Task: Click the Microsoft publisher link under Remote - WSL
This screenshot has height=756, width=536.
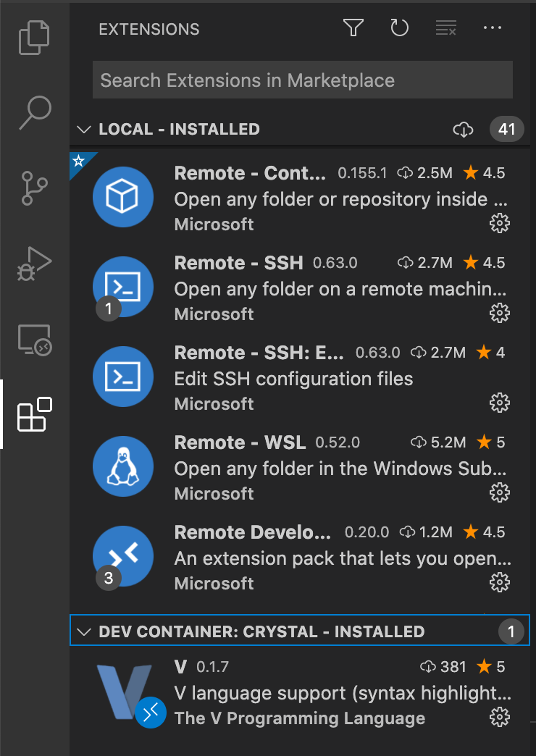Action: click(x=214, y=493)
